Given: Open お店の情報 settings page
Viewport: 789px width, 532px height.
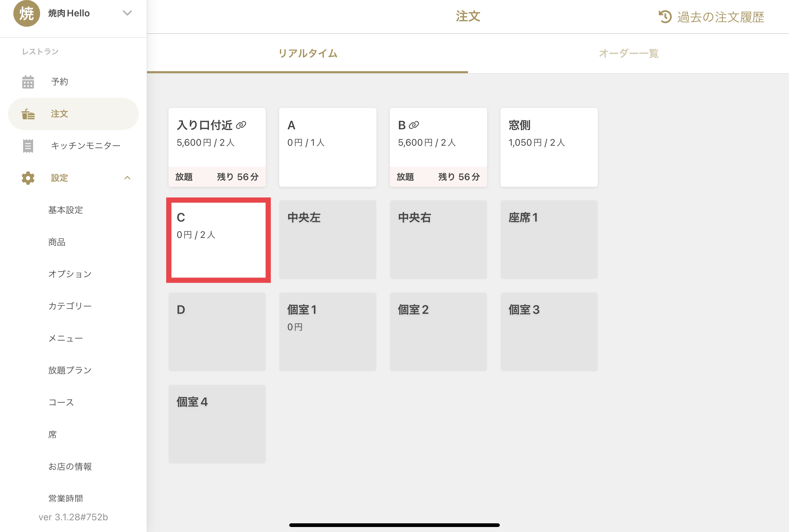Looking at the screenshot, I should [x=70, y=467].
